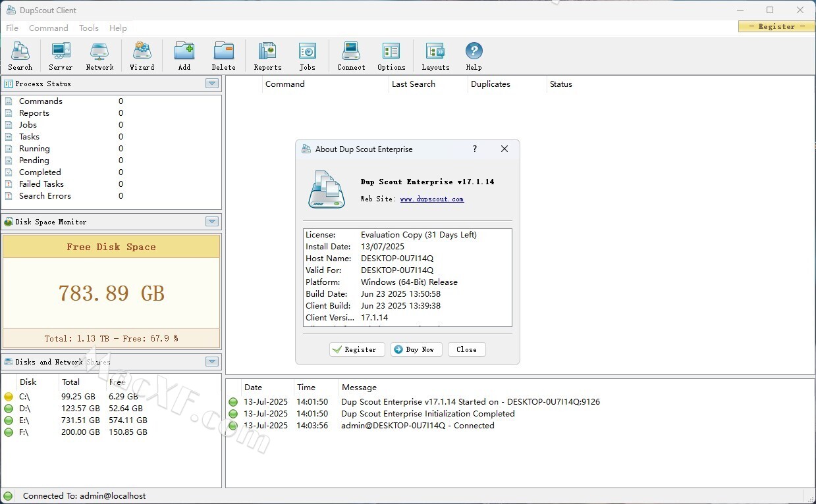Expand the Disk Space Monitor dropdown arrow
The image size is (816, 504).
[212, 222]
